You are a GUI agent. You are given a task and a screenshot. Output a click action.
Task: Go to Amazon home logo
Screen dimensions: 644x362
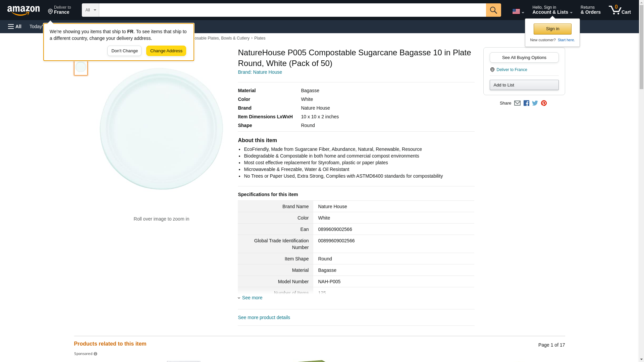[x=23, y=10]
